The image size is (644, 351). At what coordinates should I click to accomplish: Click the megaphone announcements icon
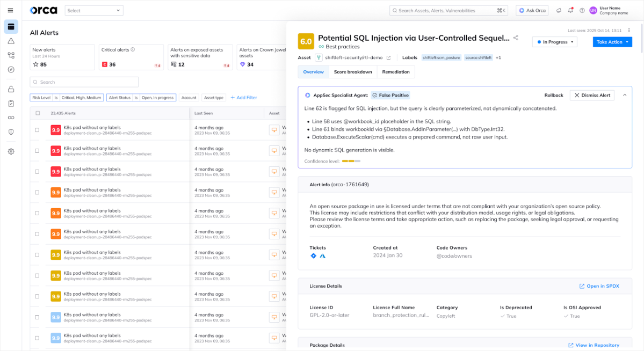[559, 11]
